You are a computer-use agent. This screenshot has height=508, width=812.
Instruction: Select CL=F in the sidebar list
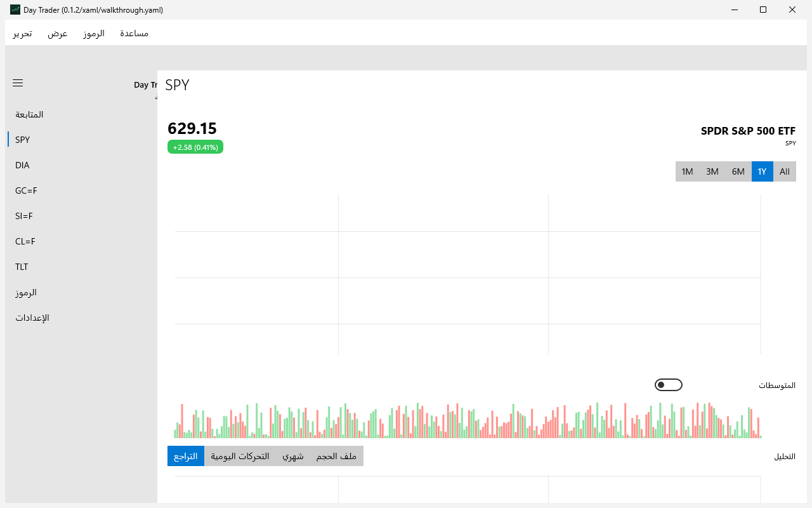click(x=81, y=241)
